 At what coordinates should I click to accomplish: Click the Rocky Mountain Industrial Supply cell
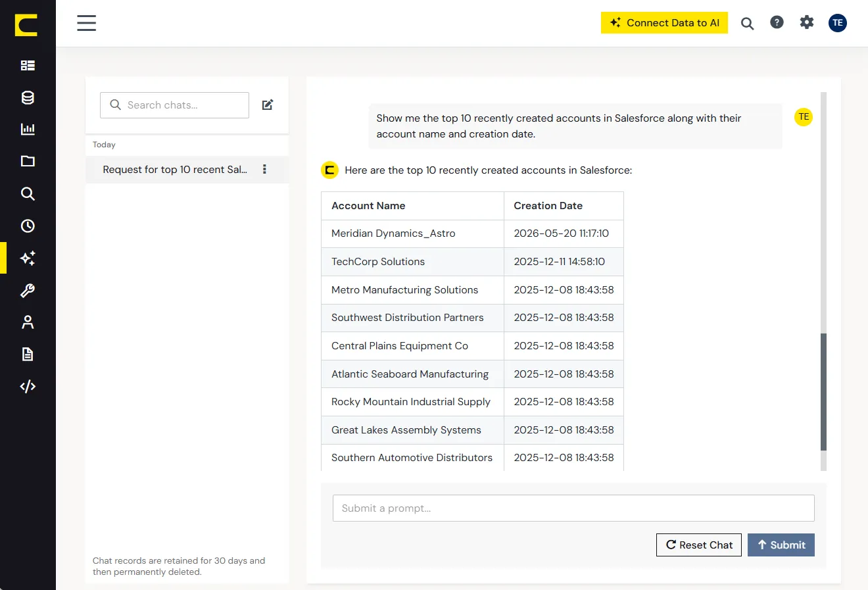[x=412, y=402]
